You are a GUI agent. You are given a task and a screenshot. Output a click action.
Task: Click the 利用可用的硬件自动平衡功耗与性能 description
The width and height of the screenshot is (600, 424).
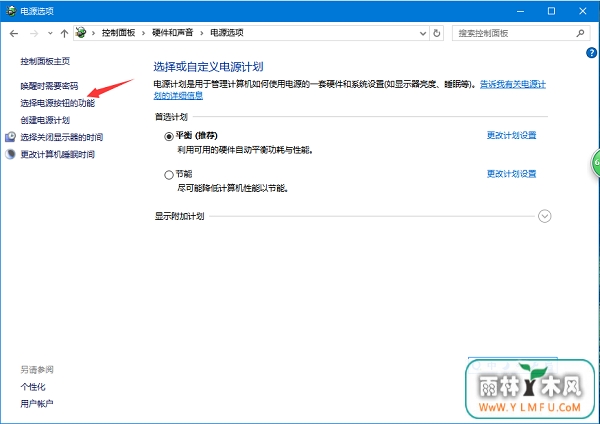(245, 150)
